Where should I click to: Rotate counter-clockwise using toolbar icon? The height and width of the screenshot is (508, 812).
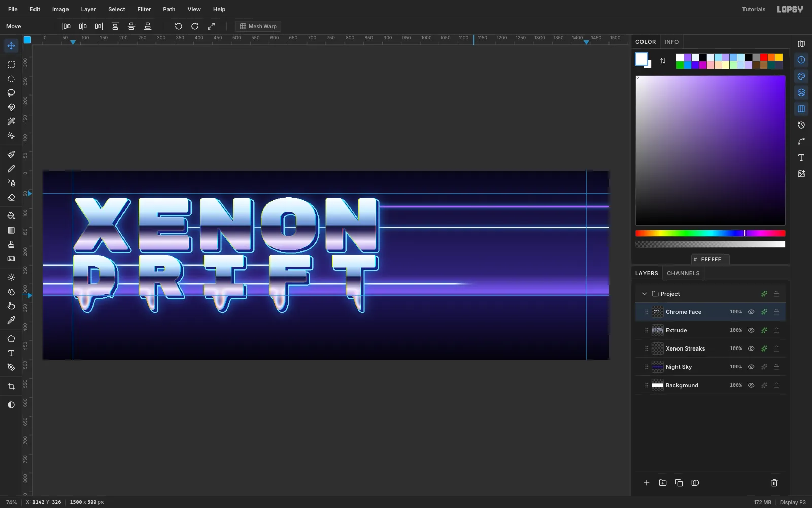[179, 26]
